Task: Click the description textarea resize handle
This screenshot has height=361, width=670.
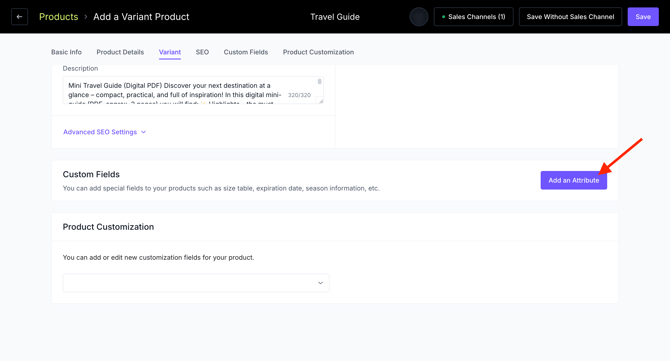Action: pyautogui.click(x=321, y=101)
